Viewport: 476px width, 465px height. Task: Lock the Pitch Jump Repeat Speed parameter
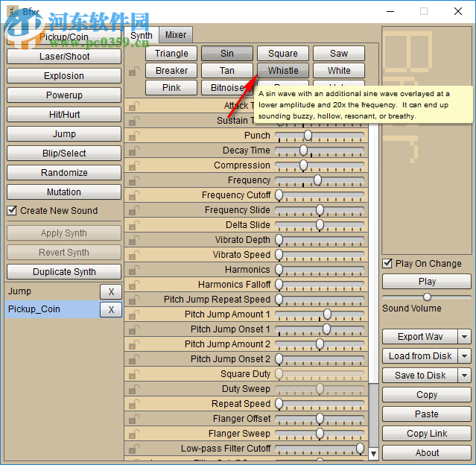pyautogui.click(x=134, y=300)
